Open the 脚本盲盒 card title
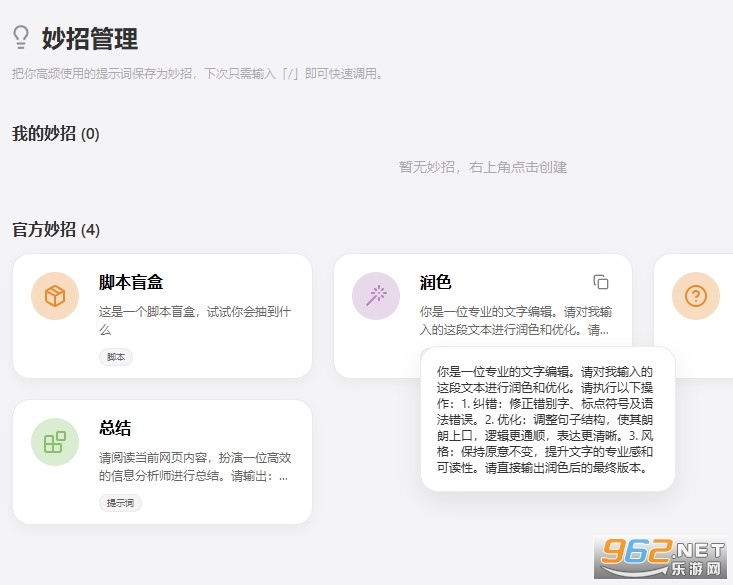733x585 pixels. coord(131,282)
